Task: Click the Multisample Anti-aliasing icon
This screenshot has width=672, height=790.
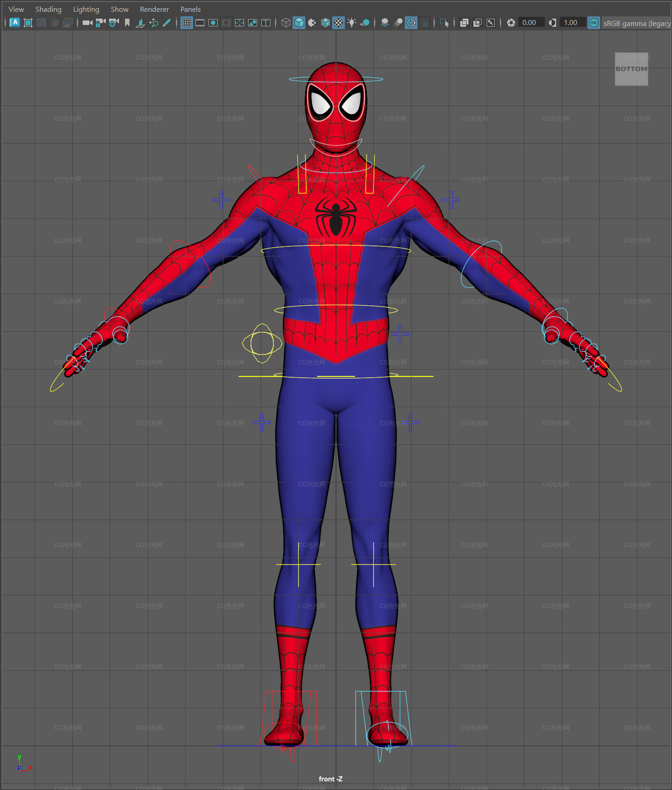Action: pos(411,22)
